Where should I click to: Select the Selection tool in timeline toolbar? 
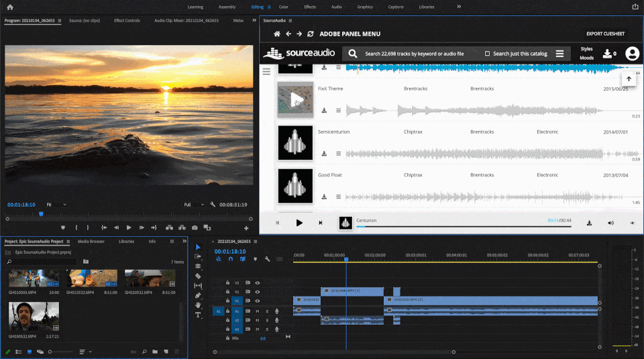pos(198,247)
